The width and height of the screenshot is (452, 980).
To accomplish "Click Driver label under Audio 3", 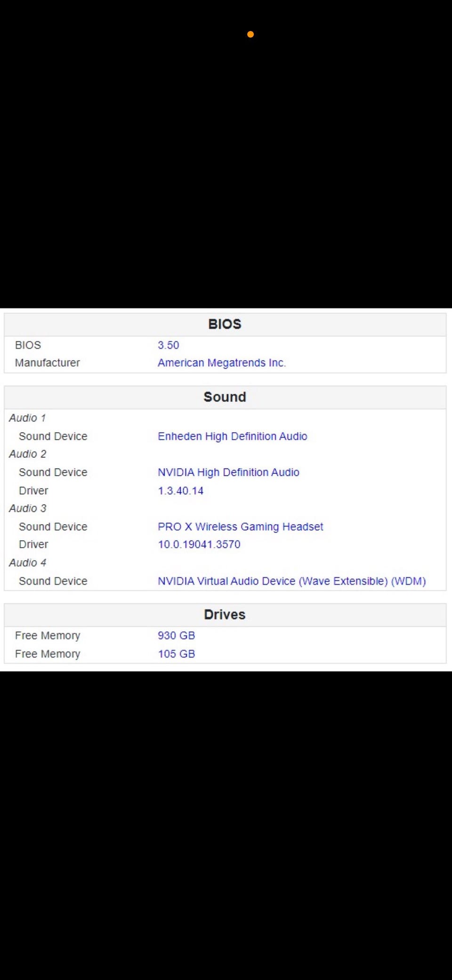I will (x=33, y=544).
